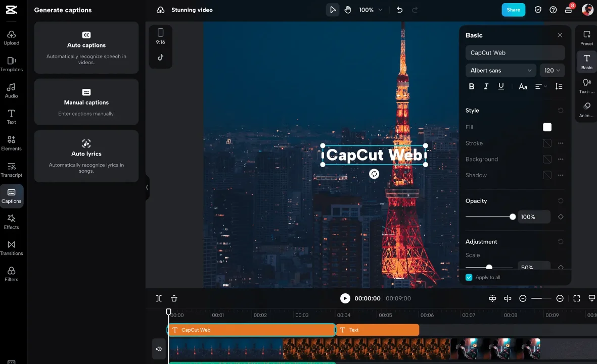This screenshot has height=364, width=597.
Task: Click the project title Stunning video
Action: coord(192,10)
